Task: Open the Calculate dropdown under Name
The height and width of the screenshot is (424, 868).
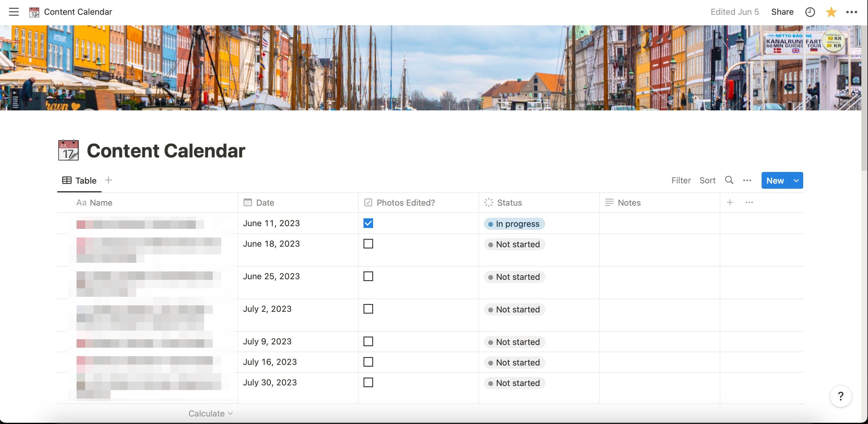Action: click(x=210, y=413)
